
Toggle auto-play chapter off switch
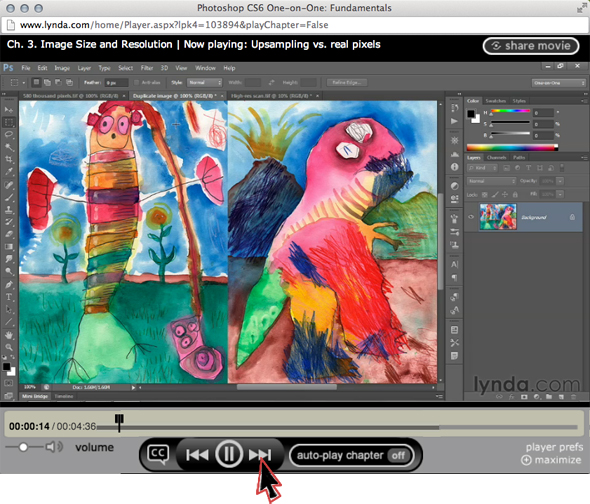(398, 456)
